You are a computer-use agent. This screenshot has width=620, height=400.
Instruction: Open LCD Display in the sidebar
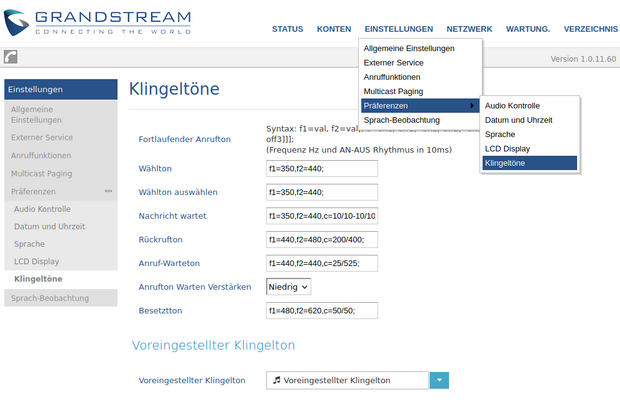coord(39,261)
